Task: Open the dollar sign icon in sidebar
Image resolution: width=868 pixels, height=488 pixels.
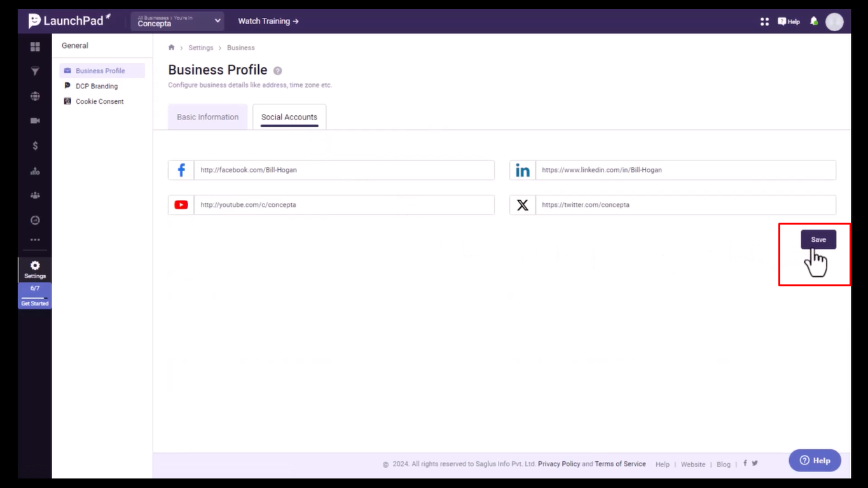Action: click(x=35, y=146)
